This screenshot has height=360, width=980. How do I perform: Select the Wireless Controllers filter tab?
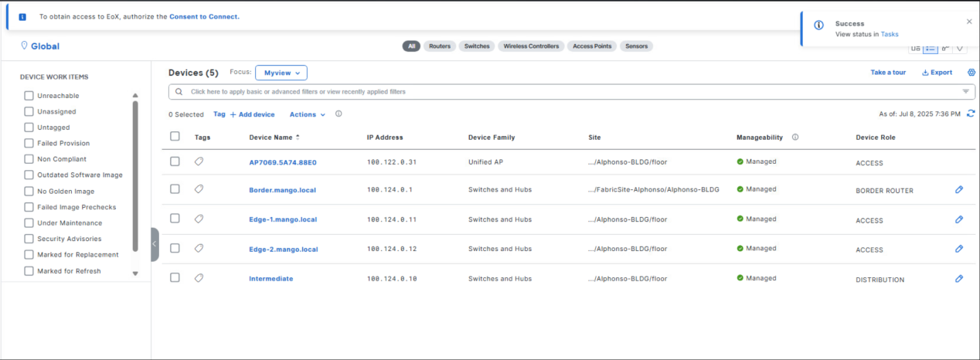(x=531, y=46)
